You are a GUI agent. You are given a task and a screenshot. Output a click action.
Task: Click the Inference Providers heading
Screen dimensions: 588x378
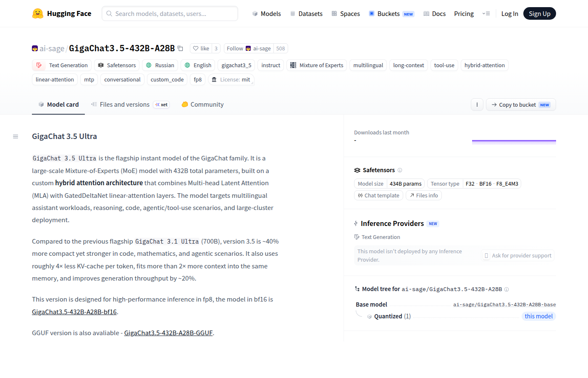pyautogui.click(x=392, y=223)
